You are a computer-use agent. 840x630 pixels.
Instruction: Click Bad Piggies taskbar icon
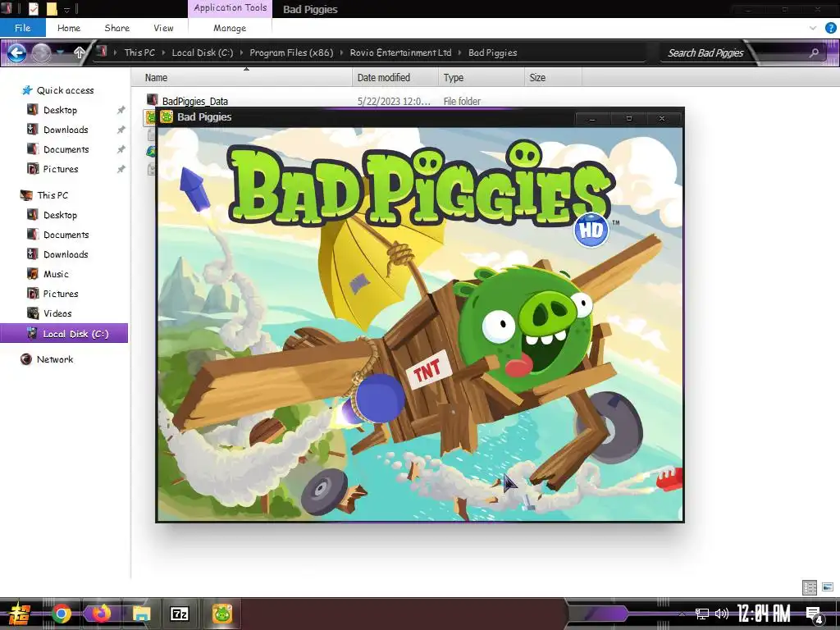coord(221,614)
